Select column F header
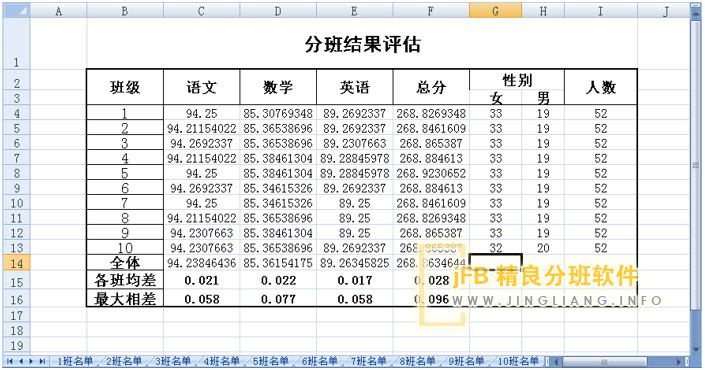This screenshot has height=370, width=705. pos(431,11)
